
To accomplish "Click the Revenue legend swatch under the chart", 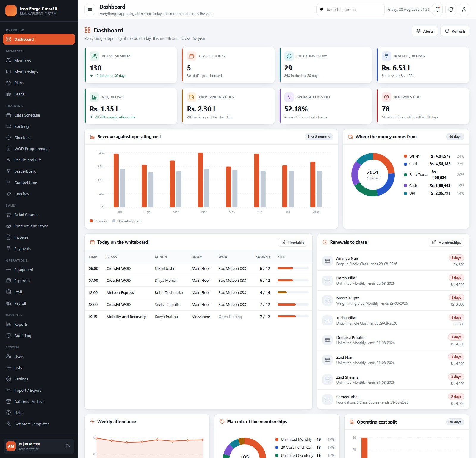I will (91, 221).
